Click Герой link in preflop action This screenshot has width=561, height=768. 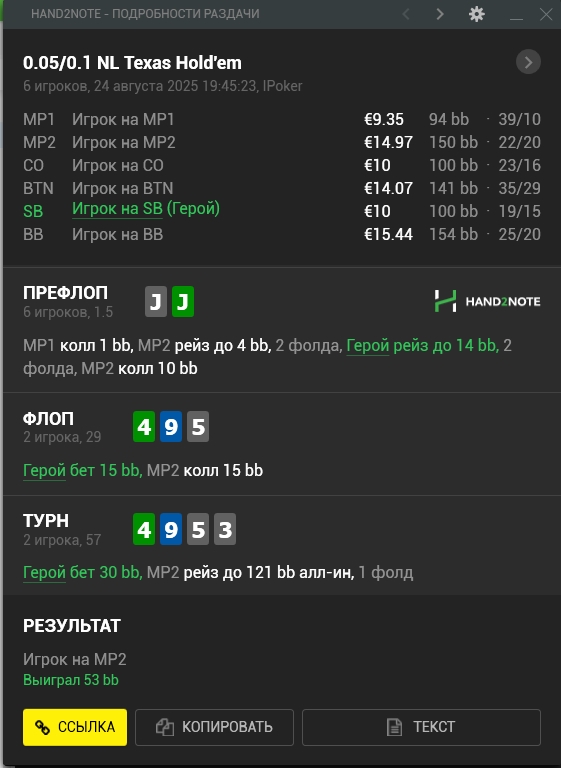coord(367,346)
